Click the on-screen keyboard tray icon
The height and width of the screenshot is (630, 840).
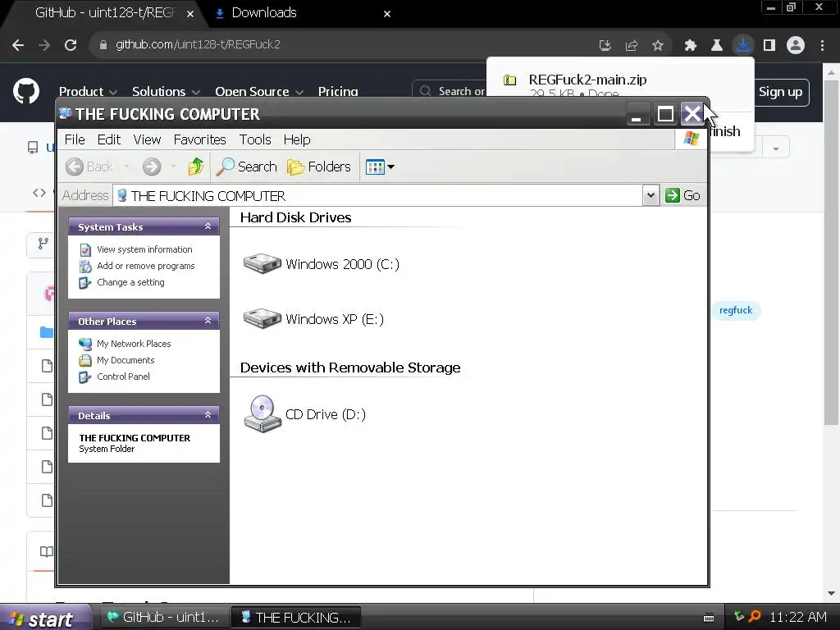[709, 618]
